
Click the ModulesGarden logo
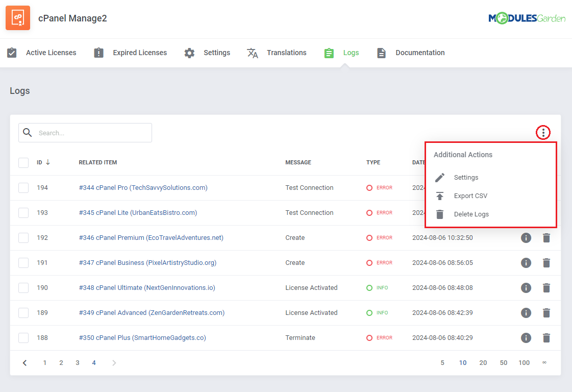pyautogui.click(x=527, y=18)
